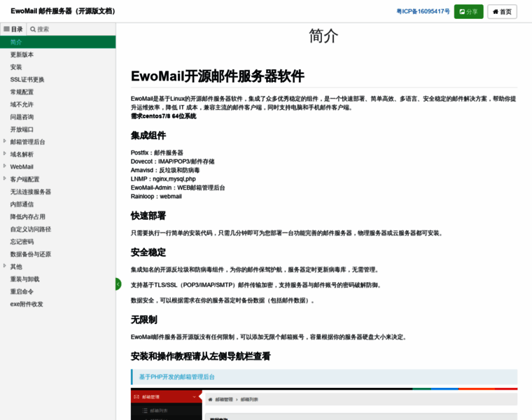Open the 常规配置 page
Image resolution: width=532 pixels, height=420 pixels.
point(22,92)
